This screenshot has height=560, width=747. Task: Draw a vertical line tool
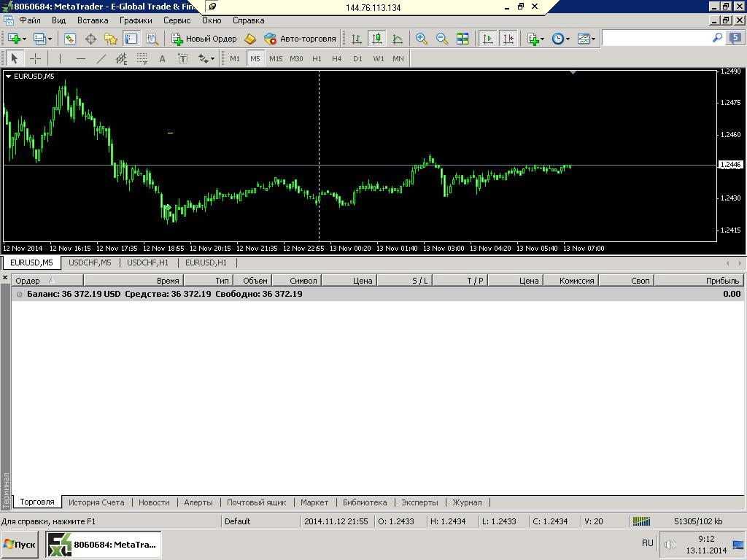(60, 58)
